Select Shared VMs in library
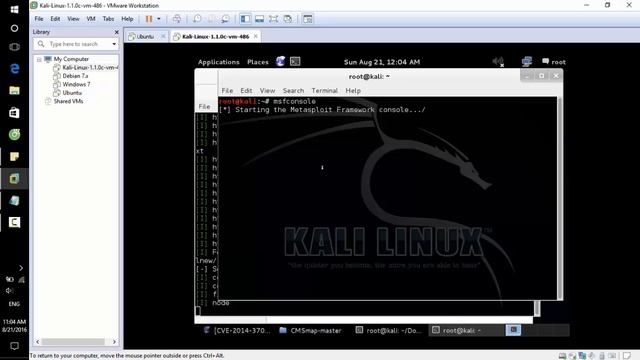Screen dimensions: 640x360 pos(68,101)
